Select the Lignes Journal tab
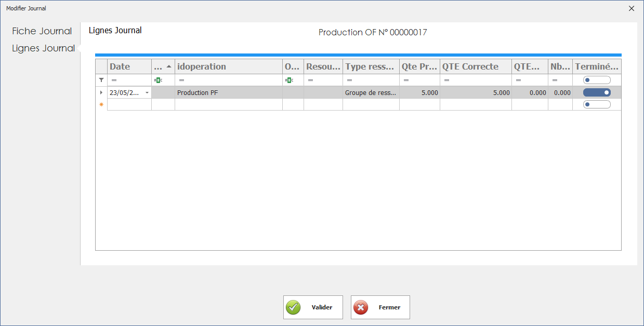This screenshot has height=326, width=644. [44, 48]
